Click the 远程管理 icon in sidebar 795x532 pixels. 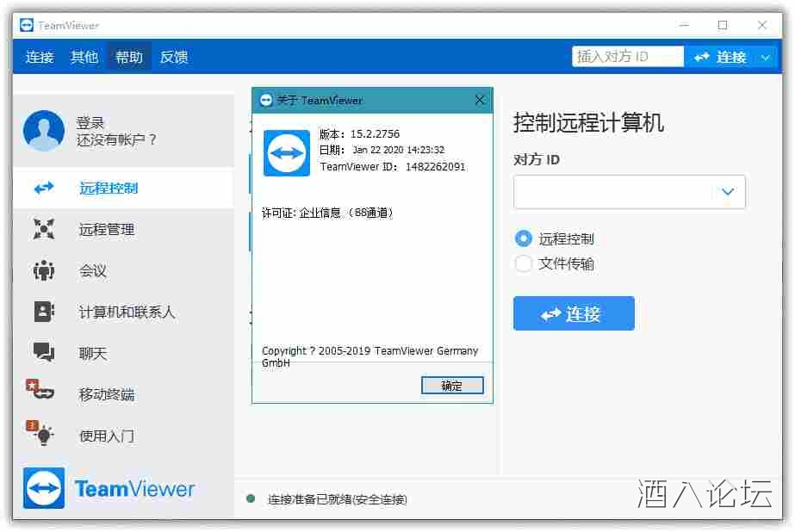tap(44, 229)
